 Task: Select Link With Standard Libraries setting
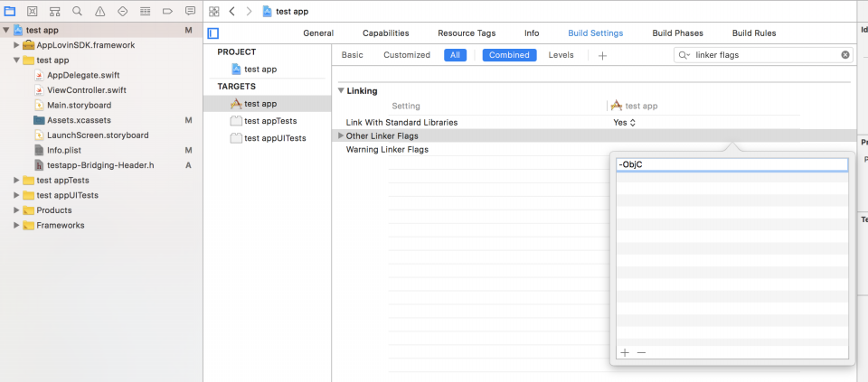point(401,122)
